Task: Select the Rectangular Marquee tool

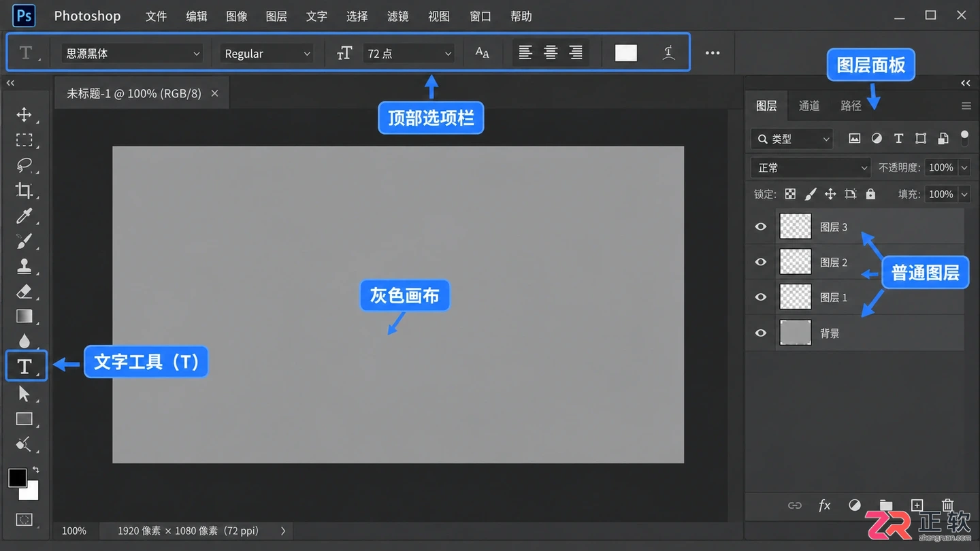Action: [x=24, y=140]
